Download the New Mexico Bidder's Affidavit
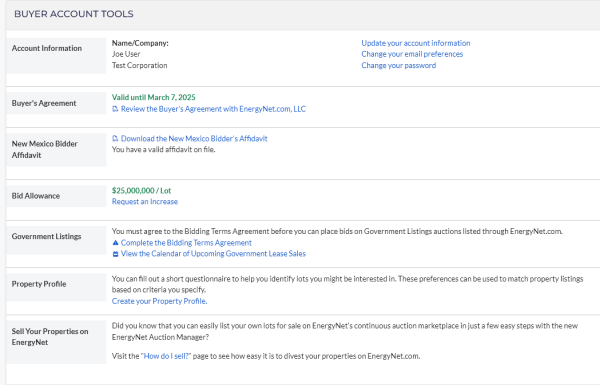 (x=194, y=139)
